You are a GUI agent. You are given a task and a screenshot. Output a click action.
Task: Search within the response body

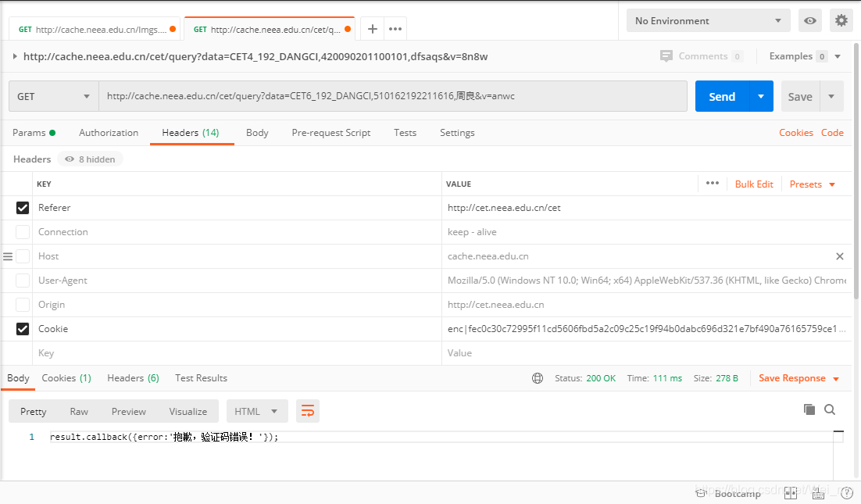tap(830, 409)
